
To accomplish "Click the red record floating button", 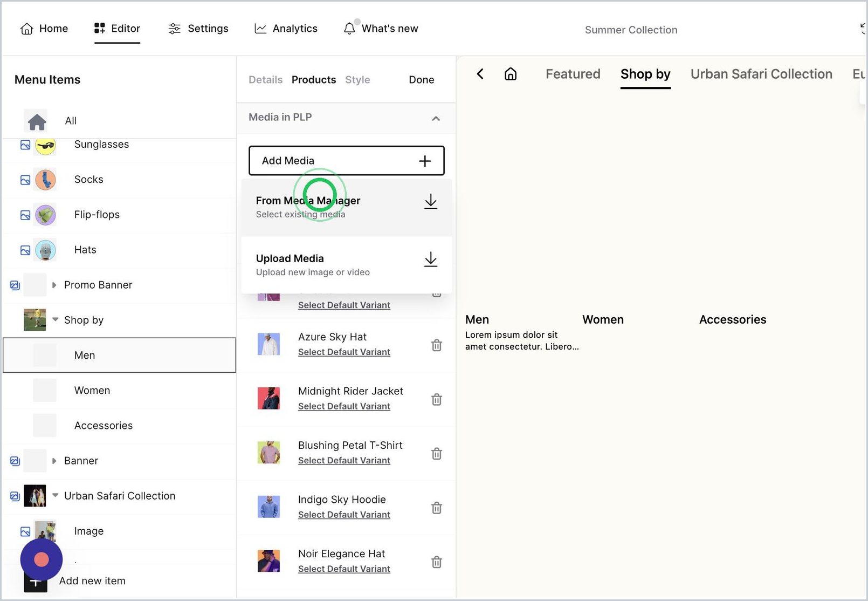I will coord(42,559).
